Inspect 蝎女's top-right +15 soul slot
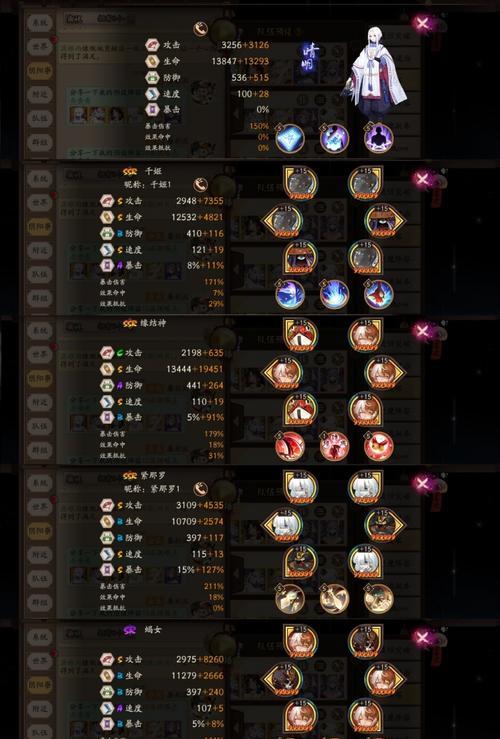The image size is (500, 739). click(365, 642)
